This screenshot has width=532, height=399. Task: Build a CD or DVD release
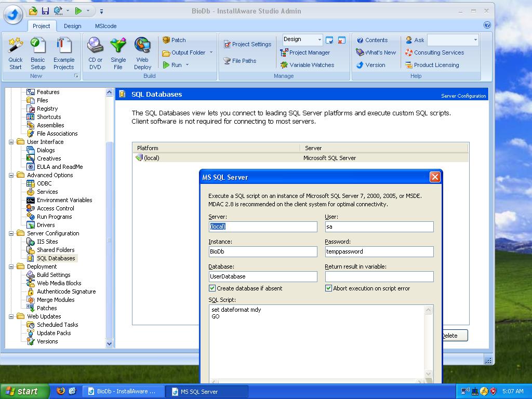pyautogui.click(x=95, y=54)
